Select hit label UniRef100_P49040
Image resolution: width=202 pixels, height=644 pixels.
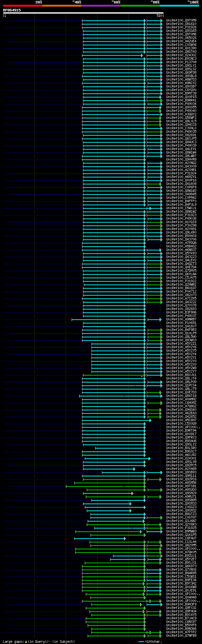click(181, 111)
